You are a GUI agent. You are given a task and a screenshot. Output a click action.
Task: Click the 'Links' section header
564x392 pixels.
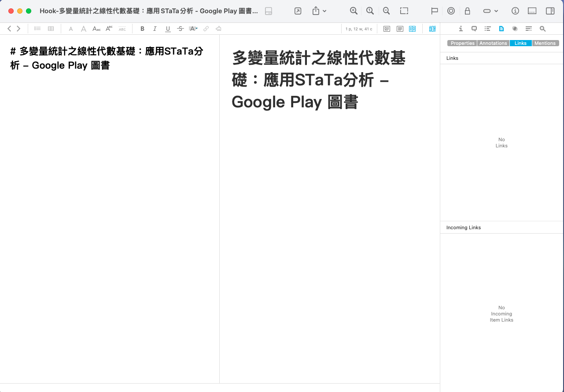click(452, 58)
